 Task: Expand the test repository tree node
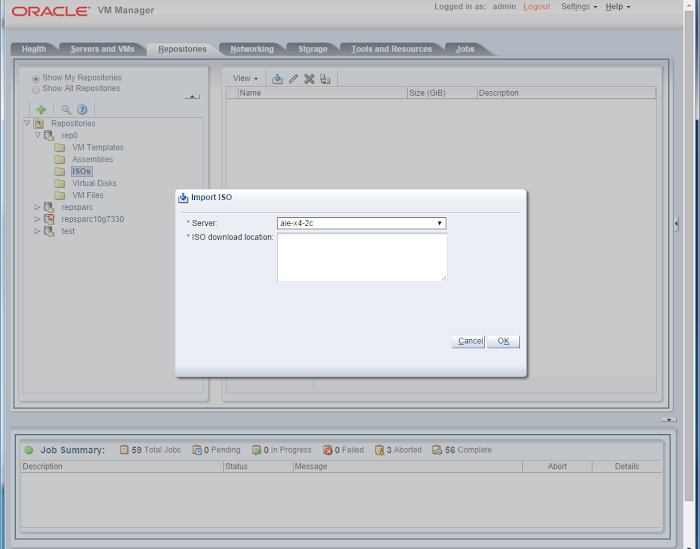click(37, 231)
